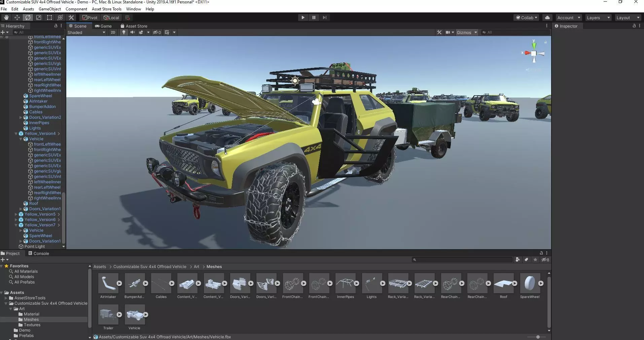Viewport: 644px width, 340px height.
Task: Select the Transform tool
Action: point(60,17)
